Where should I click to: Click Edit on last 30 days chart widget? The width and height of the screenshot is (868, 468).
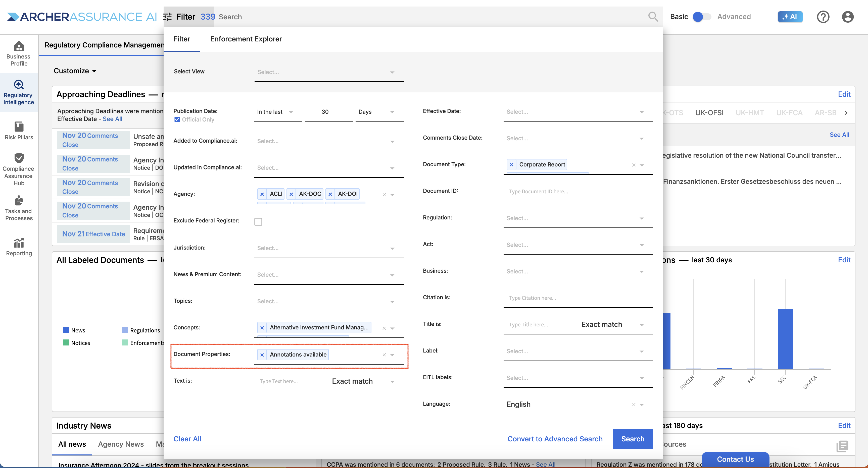pyautogui.click(x=844, y=260)
